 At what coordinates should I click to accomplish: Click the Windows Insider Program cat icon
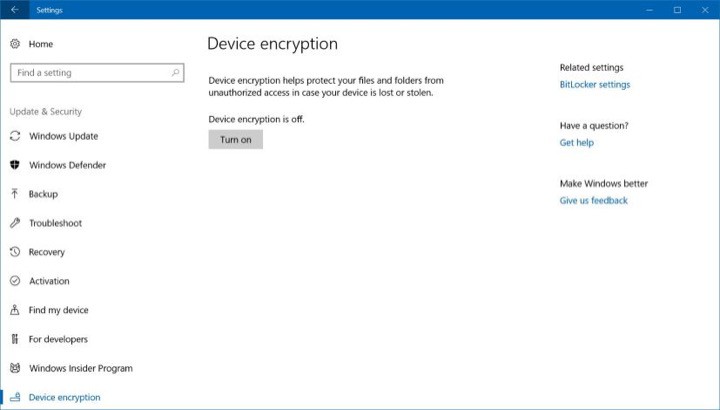[x=15, y=368]
